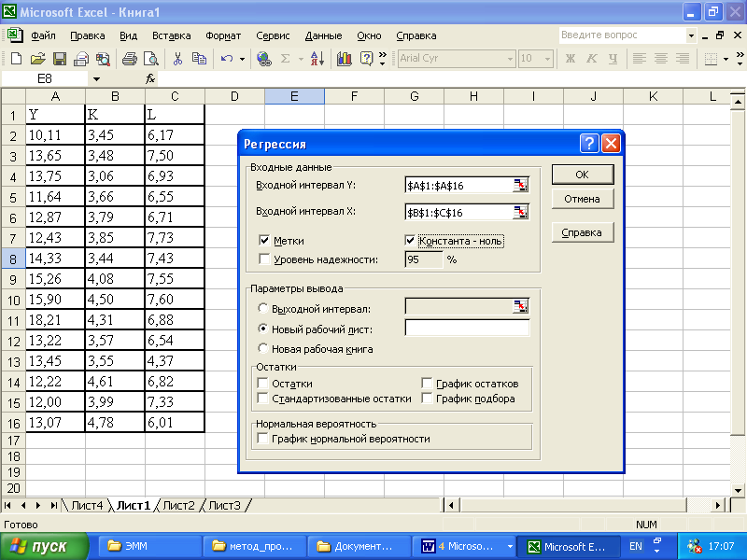Check the Остатки checkbox
This screenshot has height=560, width=747.
click(262, 383)
